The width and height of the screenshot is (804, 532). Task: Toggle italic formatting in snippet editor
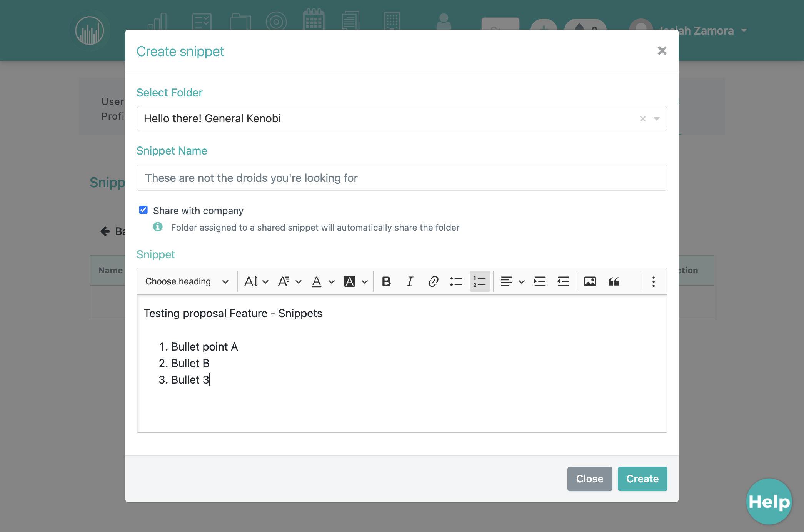point(410,281)
